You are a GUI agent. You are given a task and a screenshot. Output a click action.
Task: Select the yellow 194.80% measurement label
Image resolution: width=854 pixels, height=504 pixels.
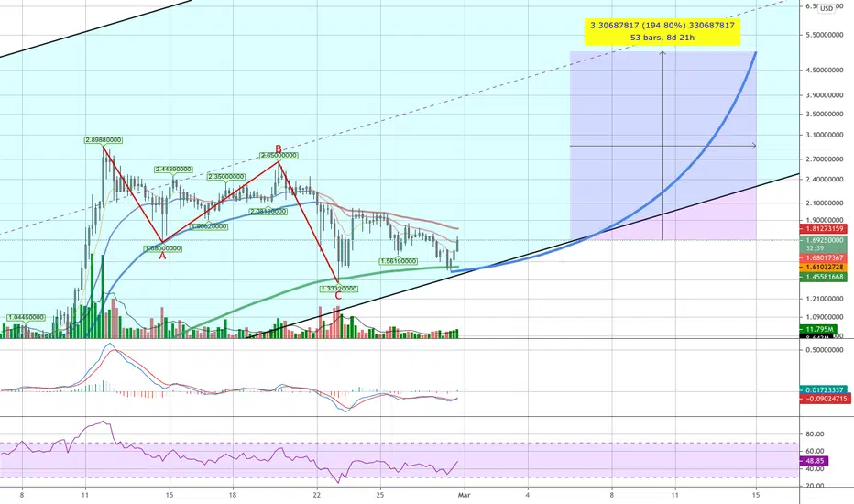click(x=662, y=31)
